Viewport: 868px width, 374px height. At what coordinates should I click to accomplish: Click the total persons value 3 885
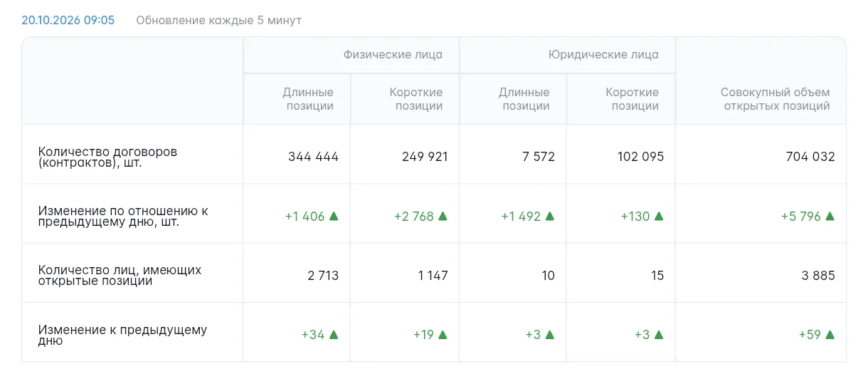(818, 275)
